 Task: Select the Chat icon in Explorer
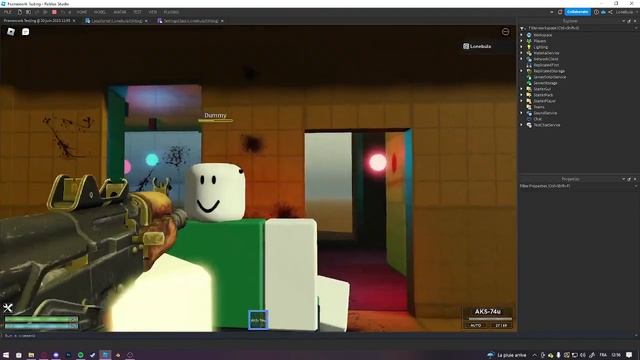click(529, 119)
